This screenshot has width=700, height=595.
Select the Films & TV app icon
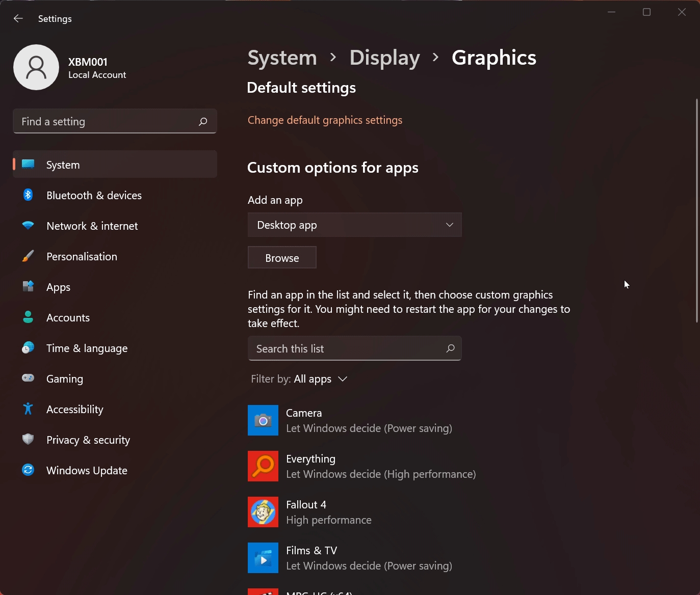[263, 558]
